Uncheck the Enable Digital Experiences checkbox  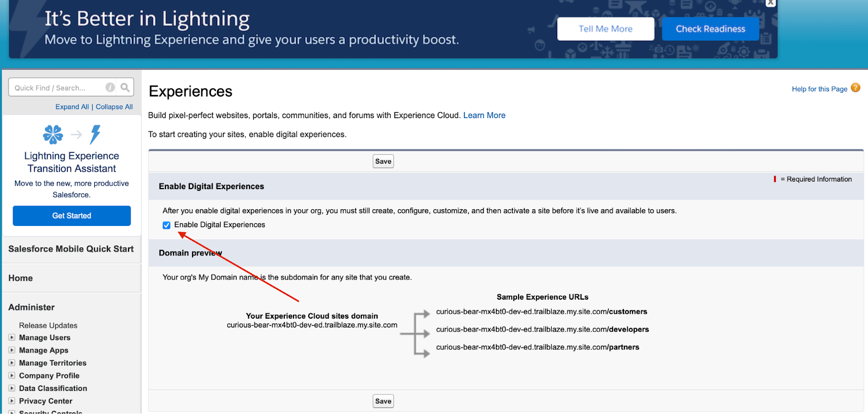click(167, 225)
